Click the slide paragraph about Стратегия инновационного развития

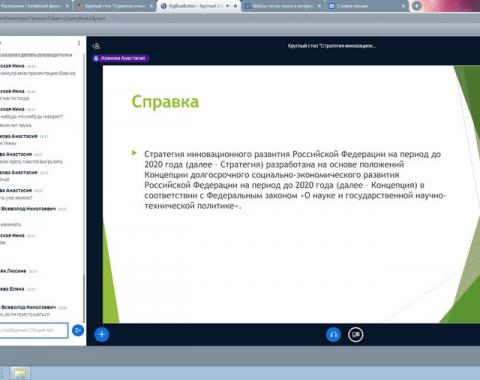pos(295,180)
